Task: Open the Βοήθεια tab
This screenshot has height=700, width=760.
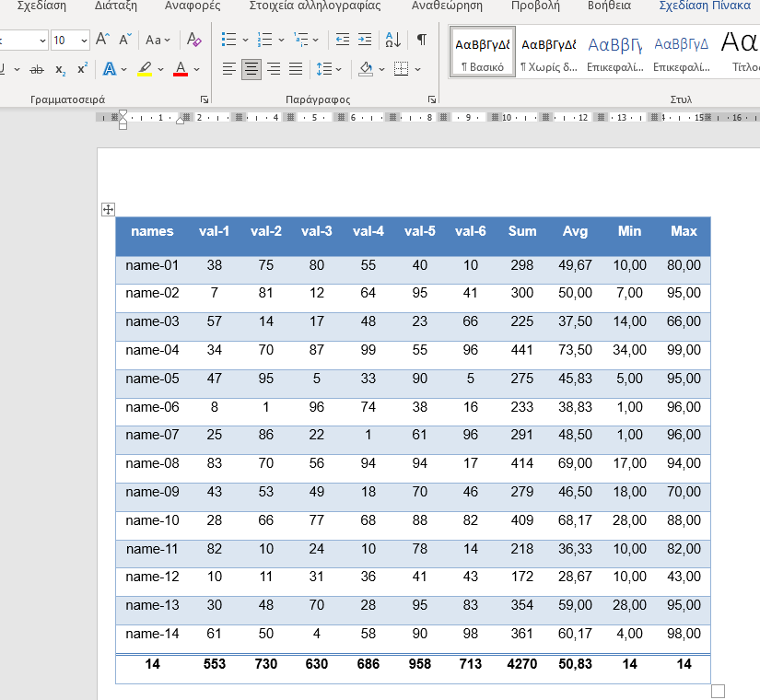Action: 609,6
